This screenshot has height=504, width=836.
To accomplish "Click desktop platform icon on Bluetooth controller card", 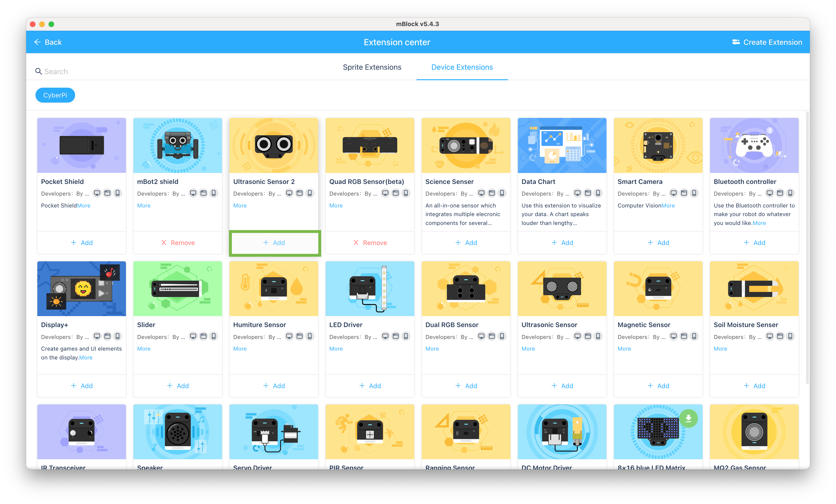I will click(x=770, y=193).
